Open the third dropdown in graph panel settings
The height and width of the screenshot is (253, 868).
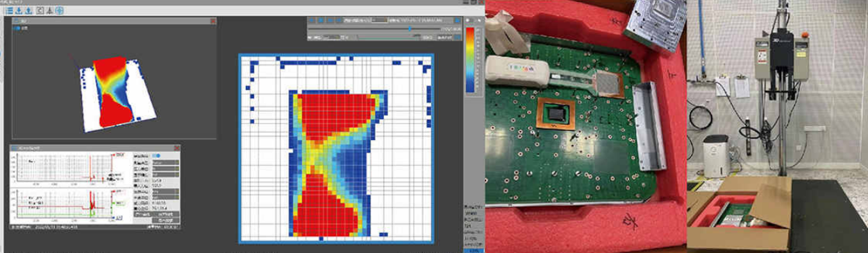point(165,175)
